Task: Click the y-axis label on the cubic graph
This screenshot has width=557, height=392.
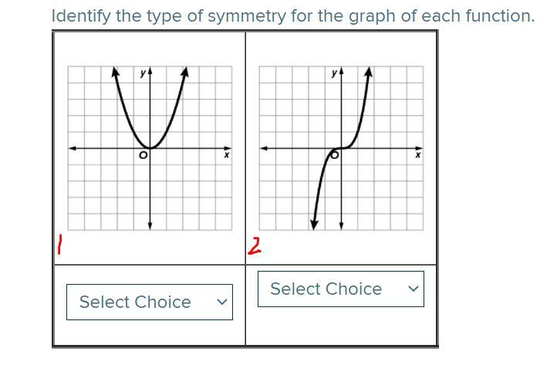Action: pyautogui.click(x=334, y=73)
